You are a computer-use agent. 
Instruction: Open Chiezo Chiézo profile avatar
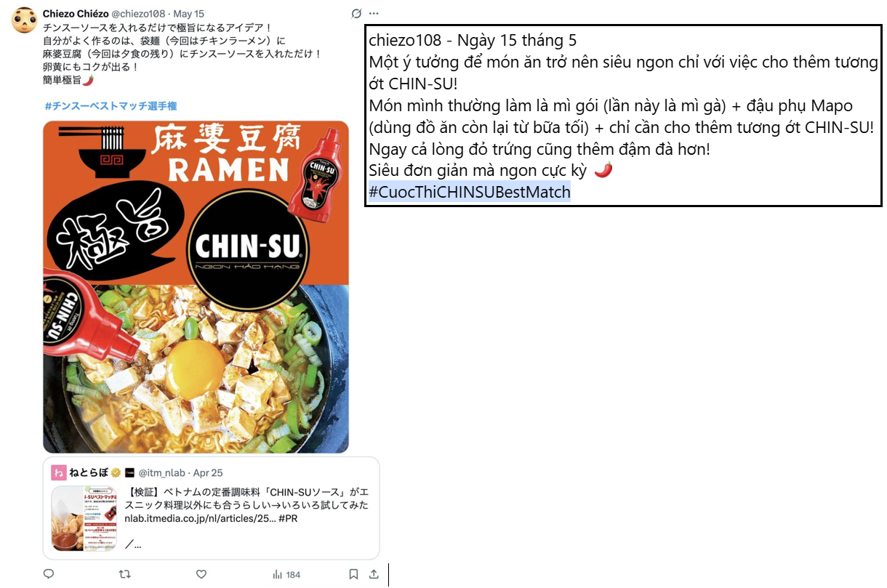point(25,20)
